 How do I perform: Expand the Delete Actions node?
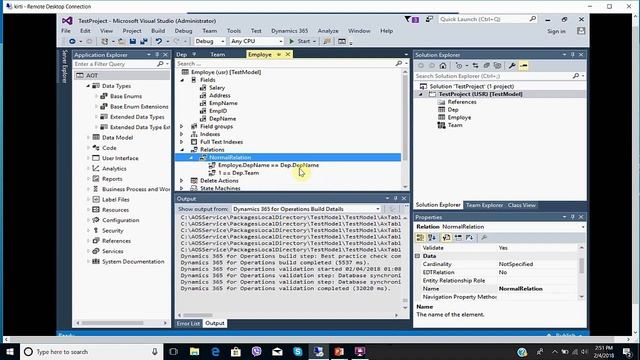pos(182,180)
